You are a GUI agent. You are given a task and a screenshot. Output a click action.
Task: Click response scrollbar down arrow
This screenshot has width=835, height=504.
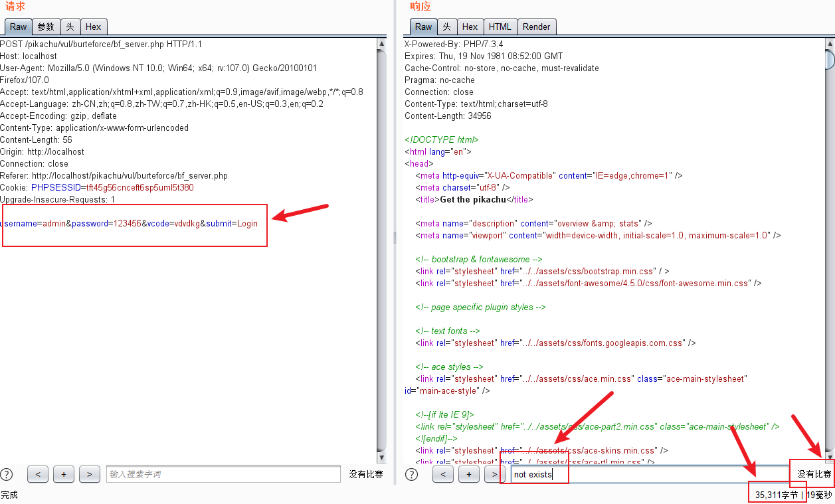[x=830, y=458]
